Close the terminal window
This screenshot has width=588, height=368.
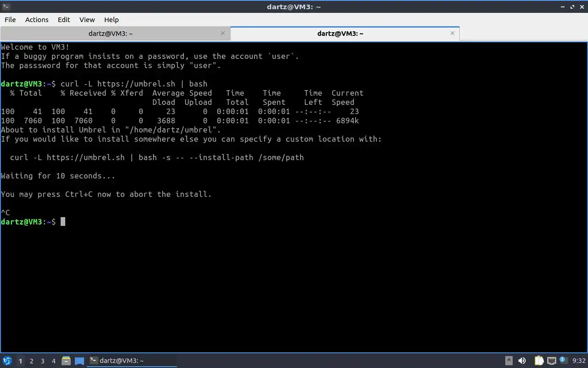(x=582, y=7)
